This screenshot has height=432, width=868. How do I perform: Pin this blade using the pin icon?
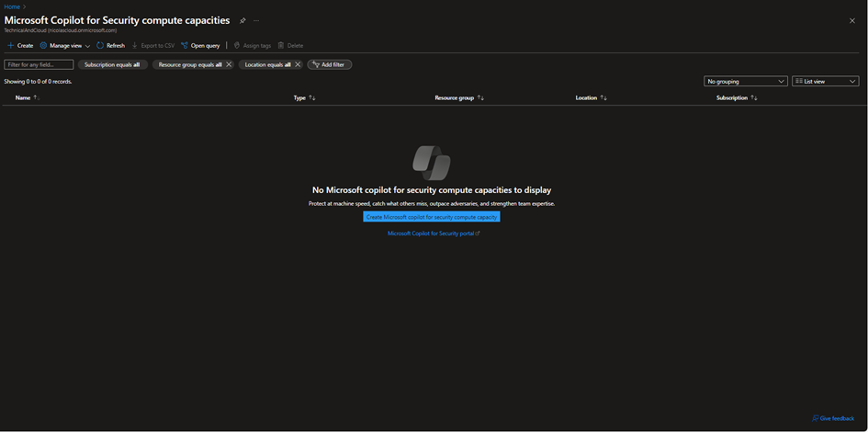[x=242, y=20]
